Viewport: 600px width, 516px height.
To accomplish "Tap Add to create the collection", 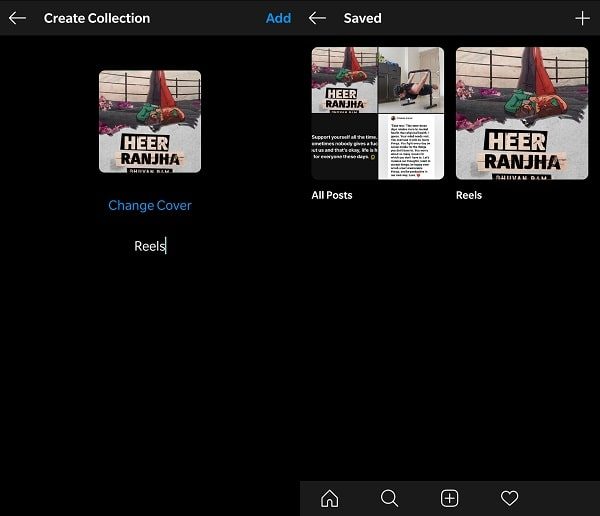I will (x=279, y=18).
